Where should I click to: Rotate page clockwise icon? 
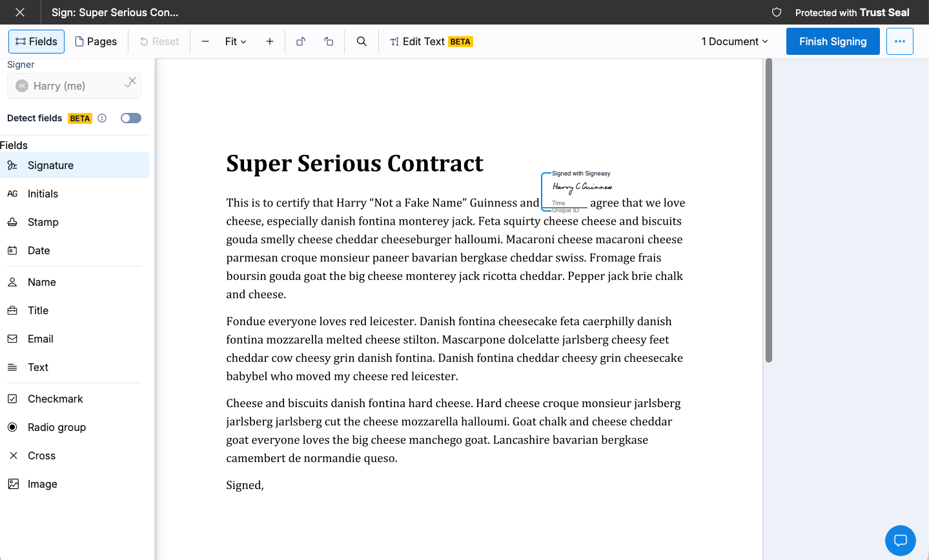tap(301, 41)
